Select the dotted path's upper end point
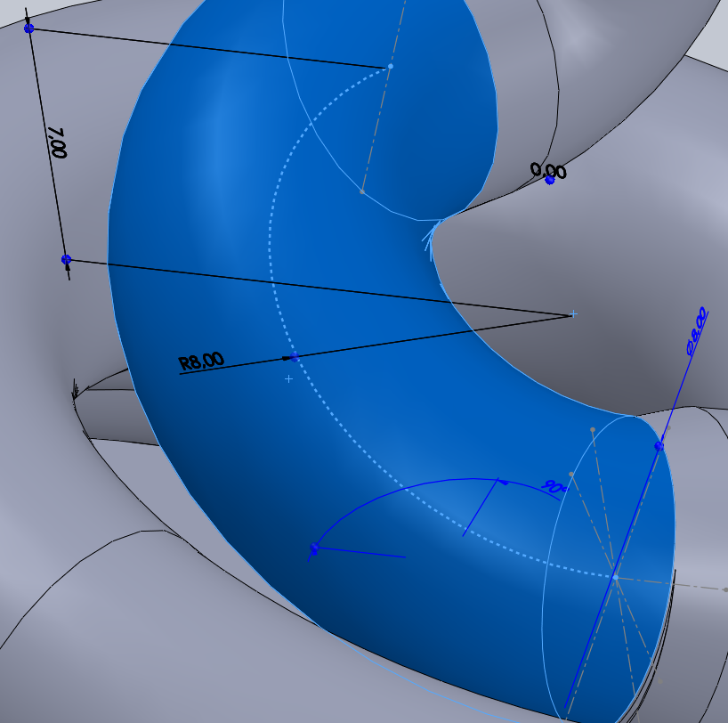 [x=390, y=67]
